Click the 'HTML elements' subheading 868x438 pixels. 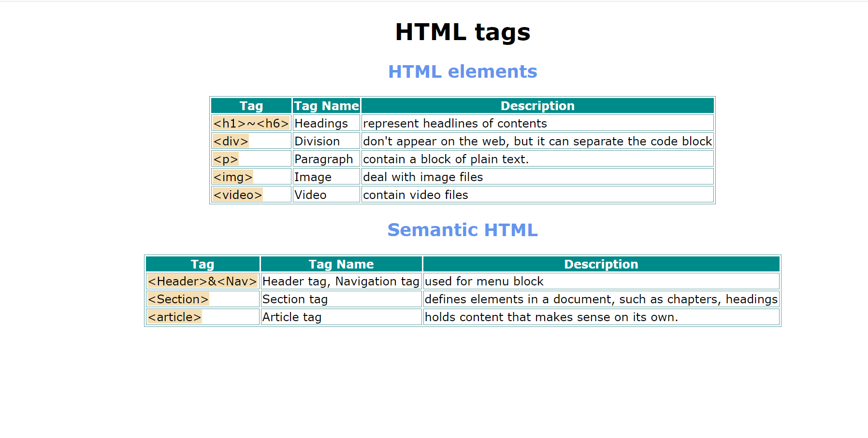click(463, 71)
